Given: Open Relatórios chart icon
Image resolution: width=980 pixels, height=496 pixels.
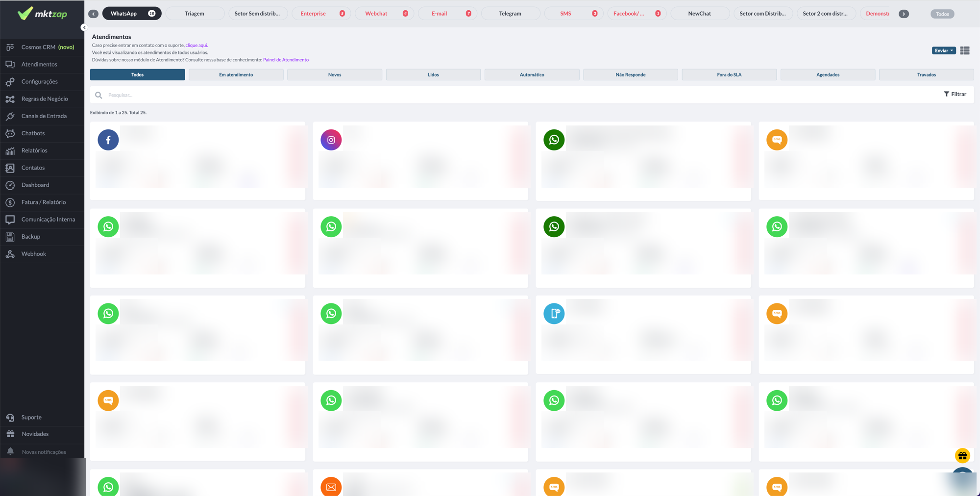Looking at the screenshot, I should [10, 150].
